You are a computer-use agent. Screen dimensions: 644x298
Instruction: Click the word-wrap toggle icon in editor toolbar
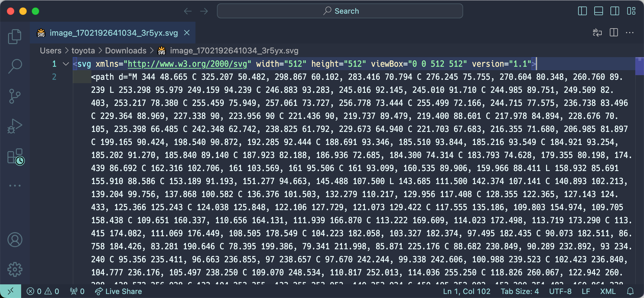[597, 33]
